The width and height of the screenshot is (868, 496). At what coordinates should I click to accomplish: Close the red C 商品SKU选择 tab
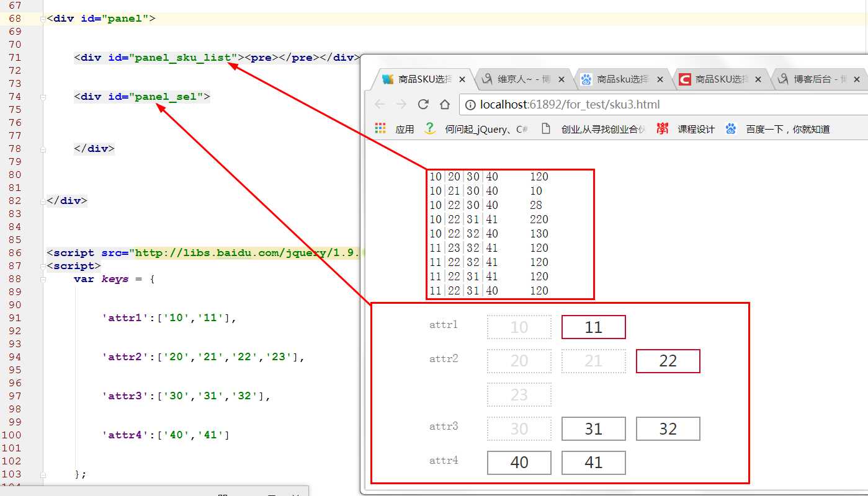[759, 79]
